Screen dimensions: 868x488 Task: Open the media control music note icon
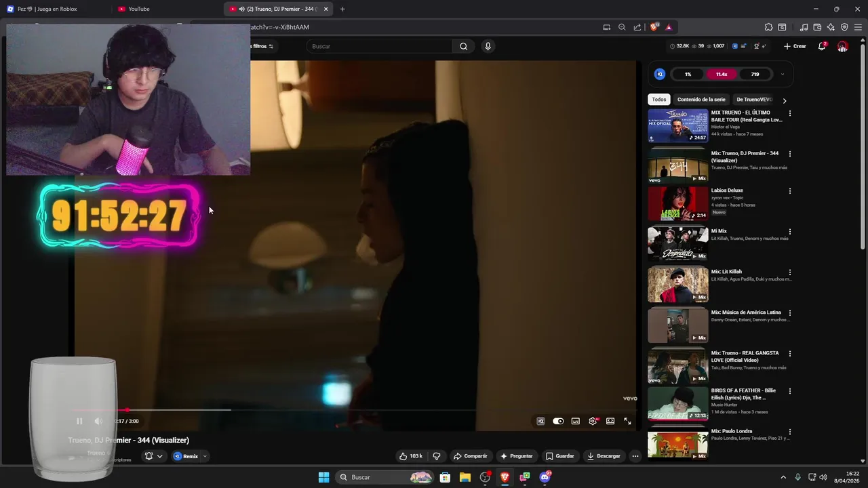[x=804, y=27]
